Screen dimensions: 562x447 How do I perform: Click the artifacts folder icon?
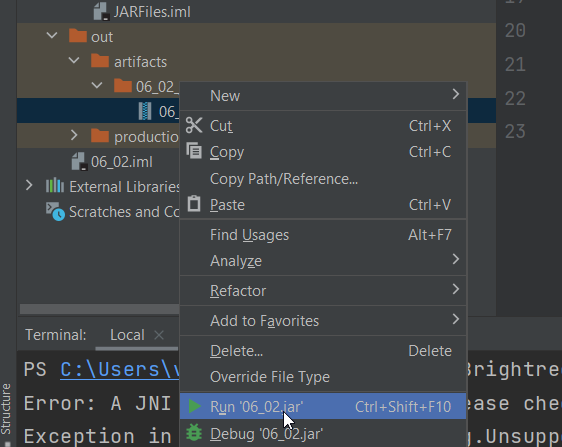tap(100, 61)
